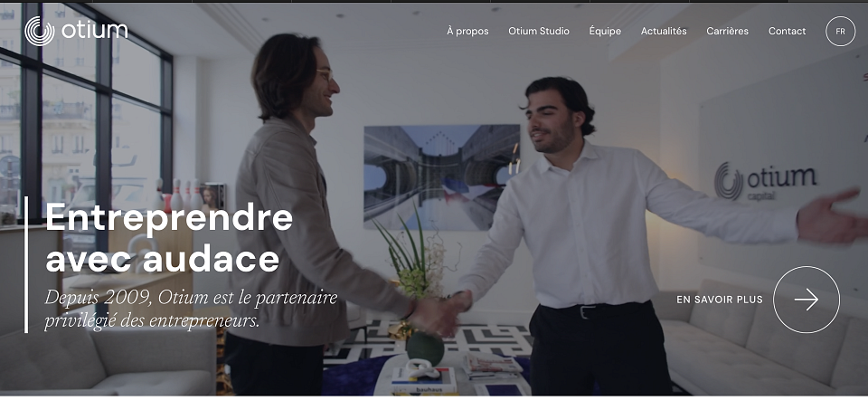This screenshot has width=868, height=410.
Task: Click the Entreprendre avec audace headline
Action: click(x=169, y=238)
